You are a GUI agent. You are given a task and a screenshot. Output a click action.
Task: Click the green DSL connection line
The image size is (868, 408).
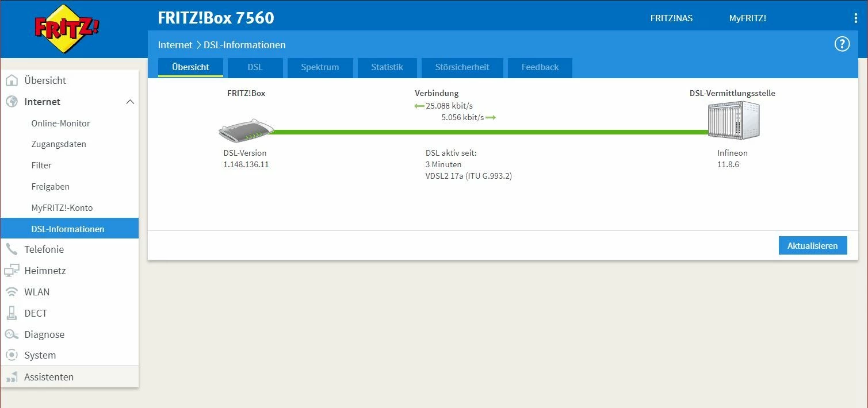coord(490,132)
